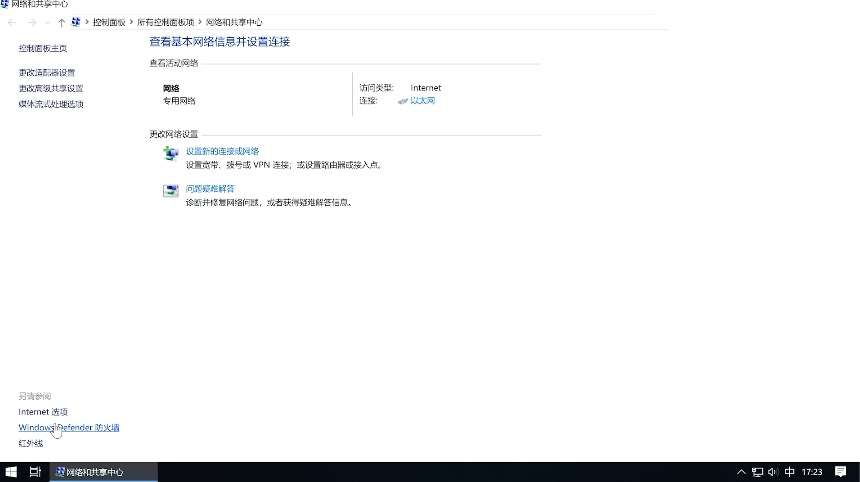Click 网络和共享中心 taskbar button

104,472
